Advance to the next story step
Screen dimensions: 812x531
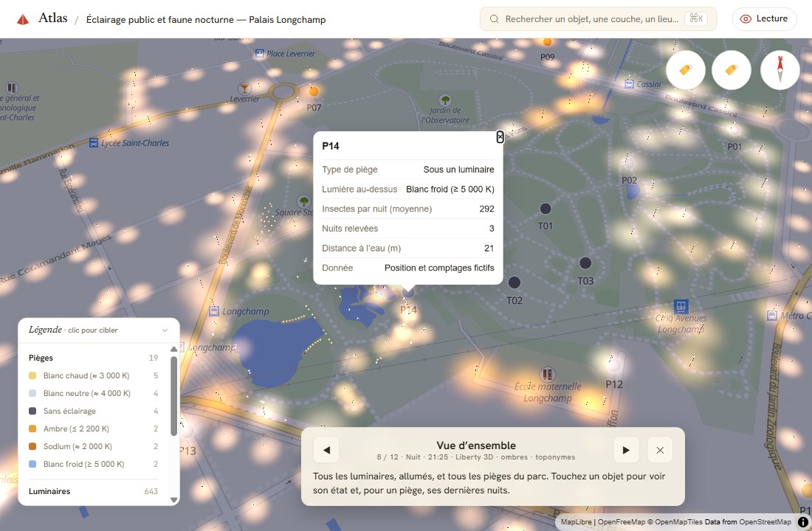[626, 450]
